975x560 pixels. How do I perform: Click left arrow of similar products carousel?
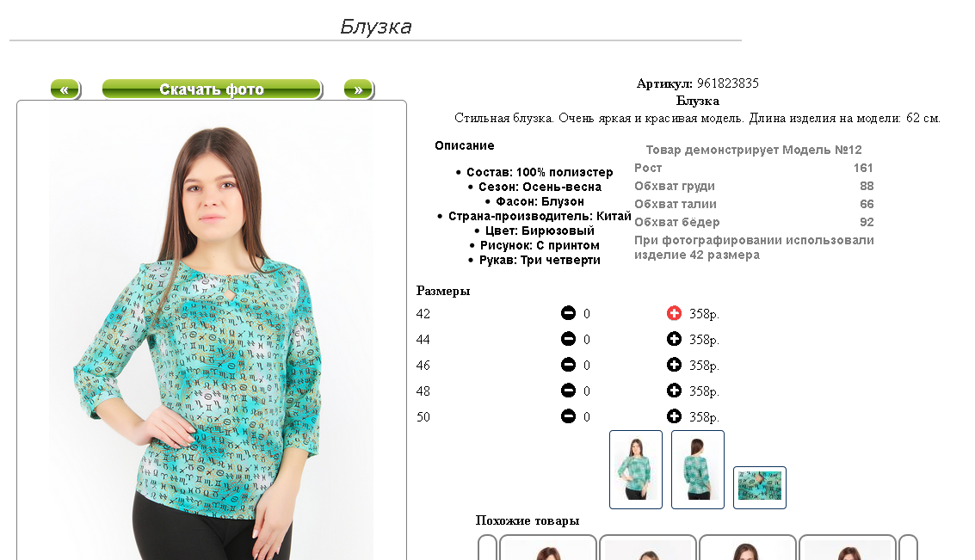487,548
